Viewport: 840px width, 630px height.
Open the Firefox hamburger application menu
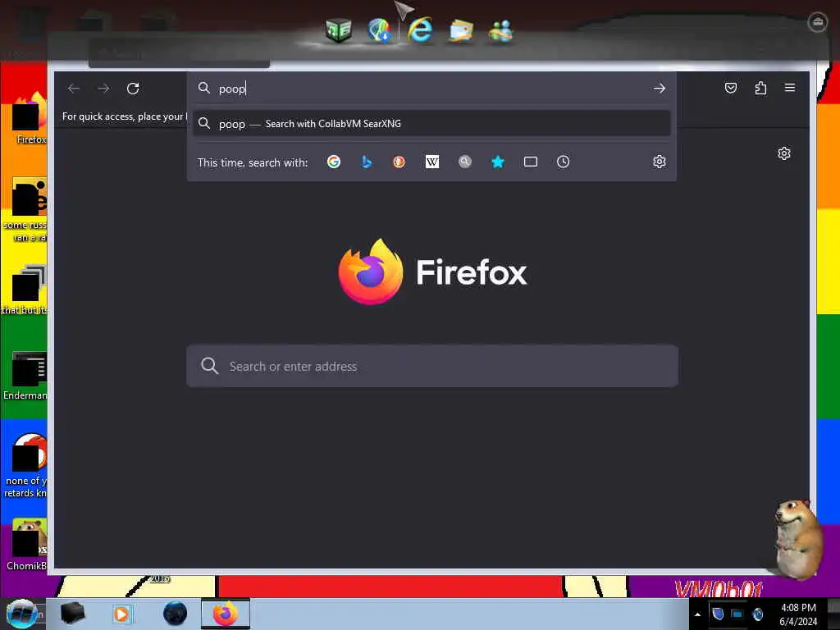[790, 87]
